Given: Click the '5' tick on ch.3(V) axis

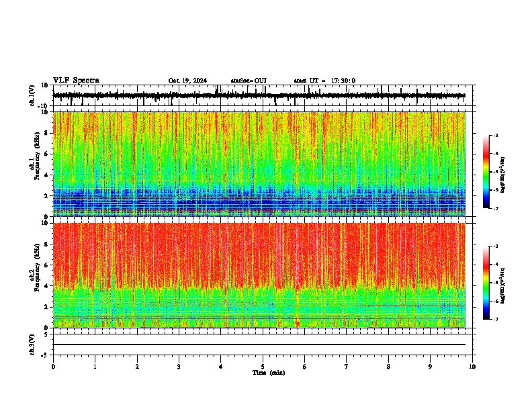Looking at the screenshot, I should pos(46,334).
